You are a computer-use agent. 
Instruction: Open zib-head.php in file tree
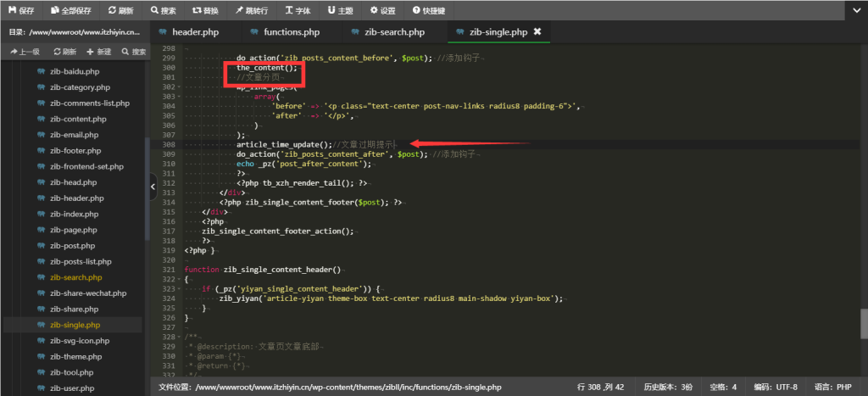click(73, 182)
